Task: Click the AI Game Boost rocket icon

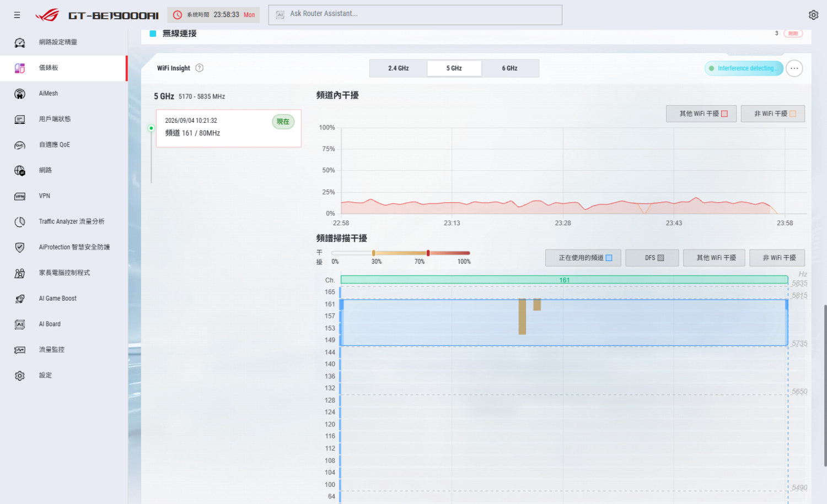Action: pos(20,299)
